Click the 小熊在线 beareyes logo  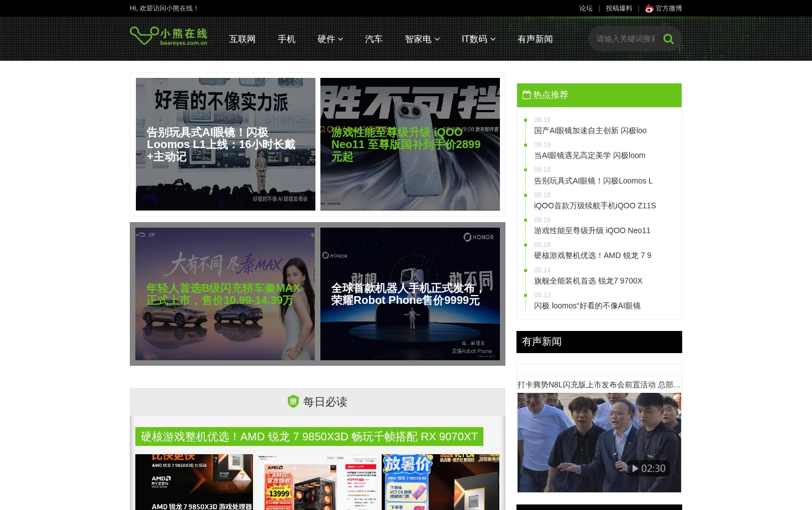(168, 36)
